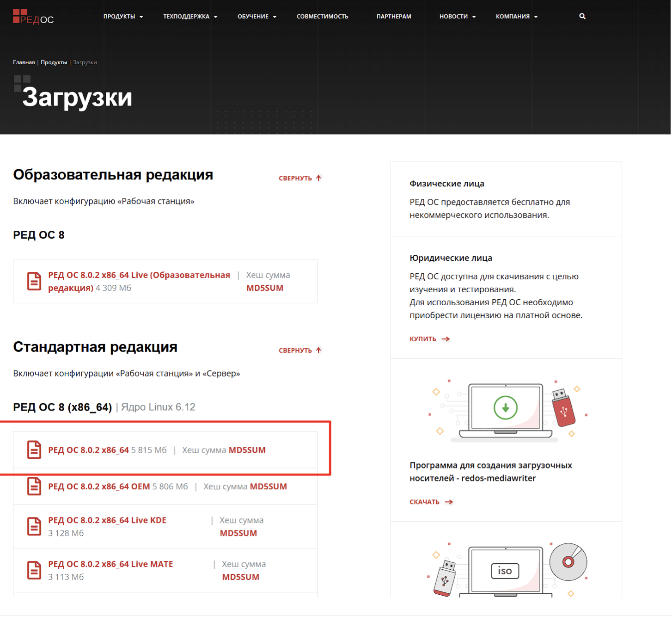Screen dimensions: 672x622
Task: Click the Продукты breadcrumb link
Action: 54,62
